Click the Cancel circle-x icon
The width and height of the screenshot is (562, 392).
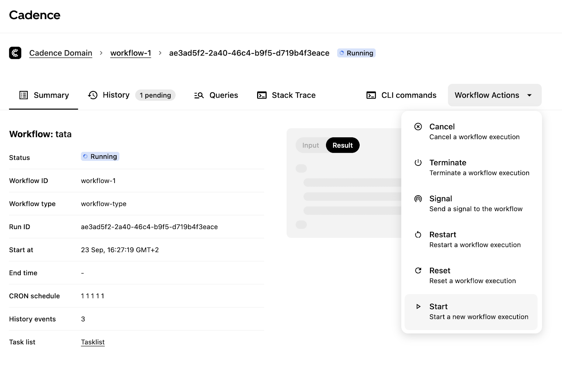pos(418,127)
